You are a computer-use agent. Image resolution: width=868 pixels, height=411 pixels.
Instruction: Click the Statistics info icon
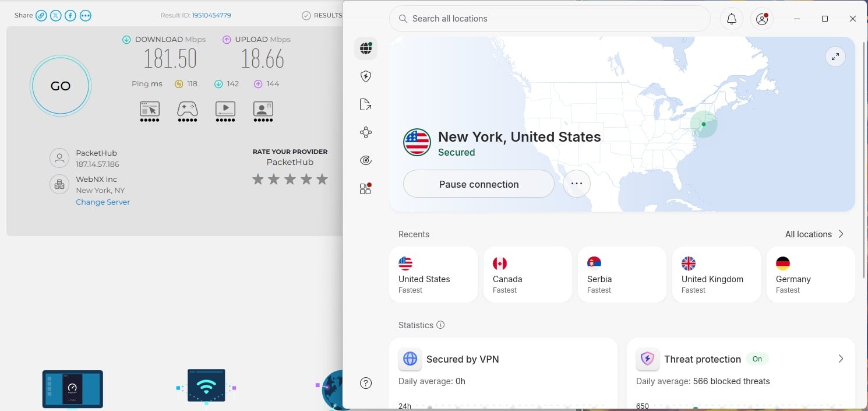(x=440, y=325)
